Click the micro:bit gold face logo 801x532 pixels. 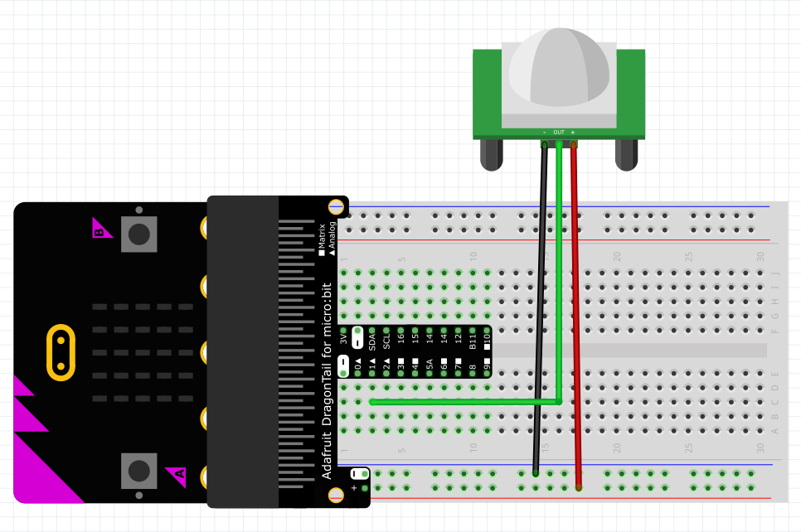click(x=61, y=352)
